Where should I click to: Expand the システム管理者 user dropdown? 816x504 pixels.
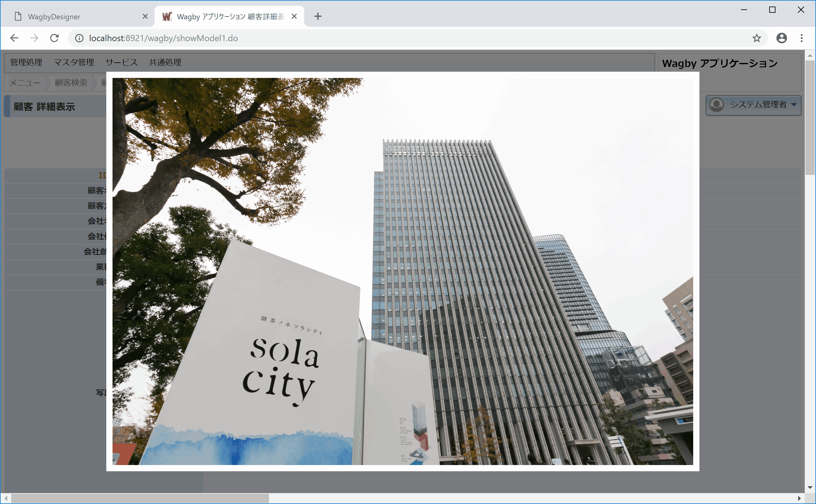[753, 105]
